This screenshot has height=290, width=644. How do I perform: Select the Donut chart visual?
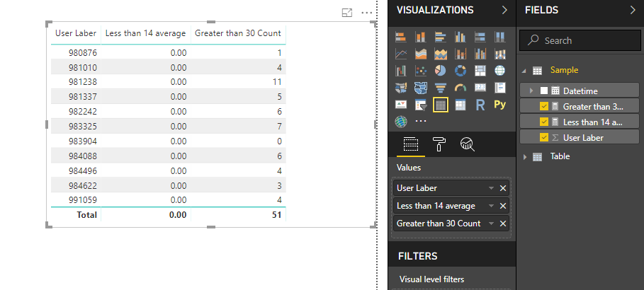coord(460,71)
